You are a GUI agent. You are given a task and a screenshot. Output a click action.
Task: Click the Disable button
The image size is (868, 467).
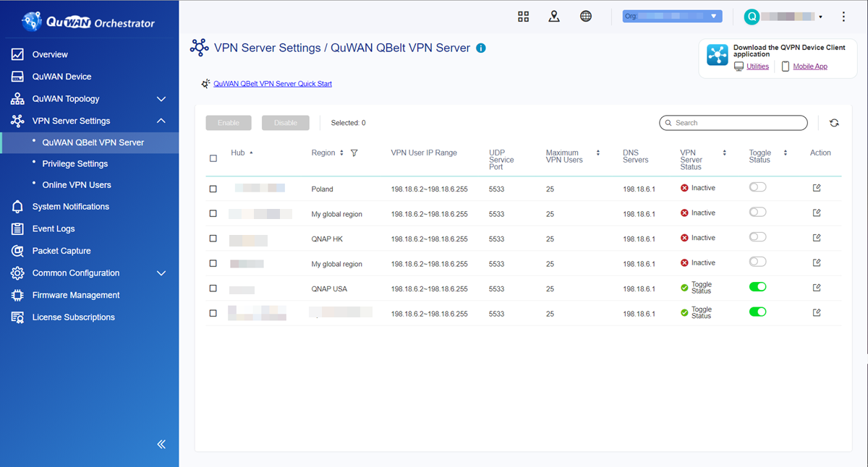coord(286,123)
